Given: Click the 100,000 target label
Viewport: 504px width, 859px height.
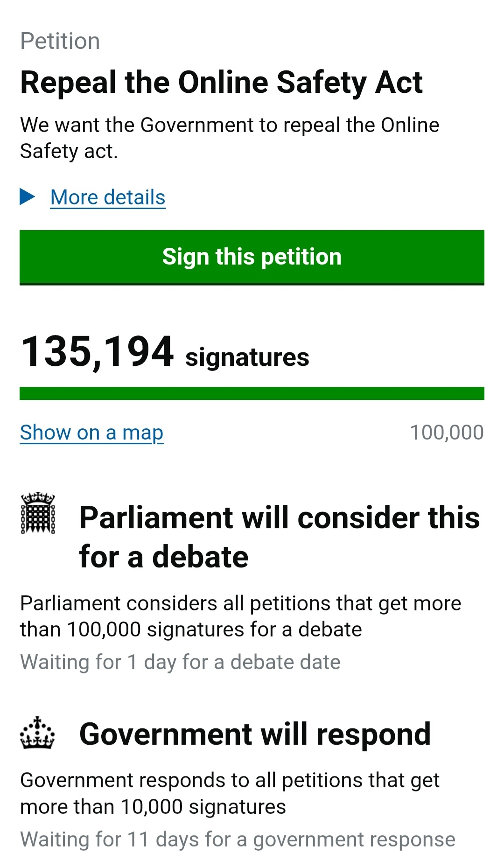Looking at the screenshot, I should pos(447,433).
